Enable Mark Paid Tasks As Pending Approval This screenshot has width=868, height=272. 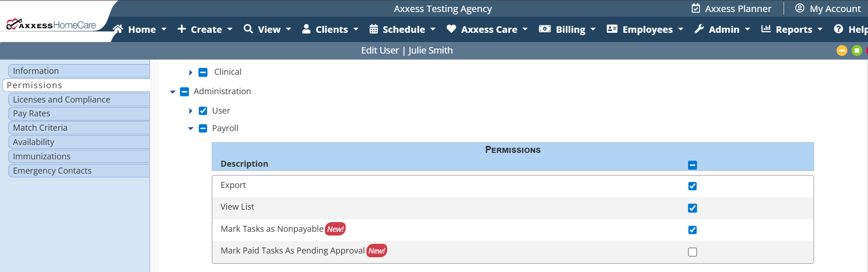pyautogui.click(x=692, y=252)
